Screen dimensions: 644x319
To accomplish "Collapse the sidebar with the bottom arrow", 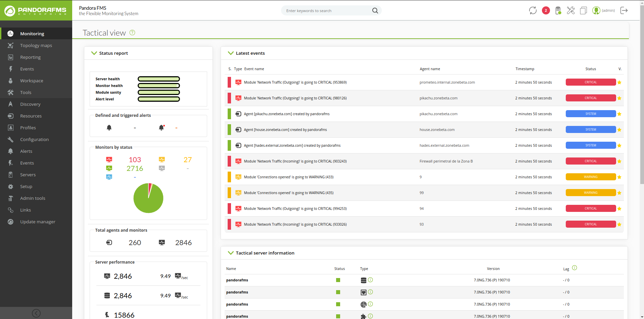I will (36, 313).
